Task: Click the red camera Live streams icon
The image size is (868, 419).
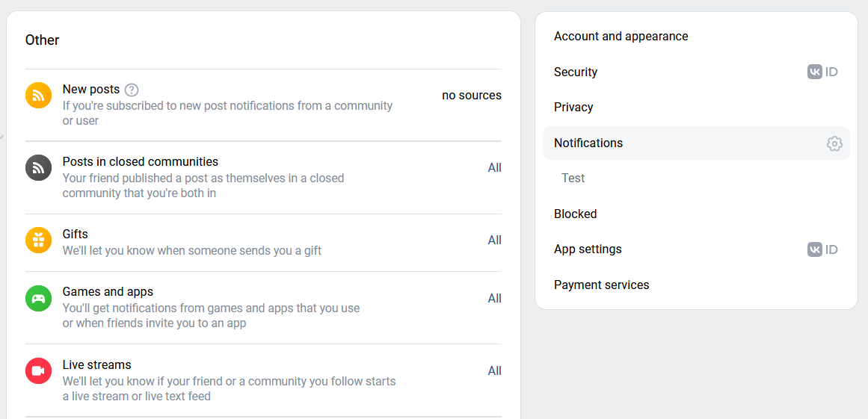Action: tap(38, 370)
